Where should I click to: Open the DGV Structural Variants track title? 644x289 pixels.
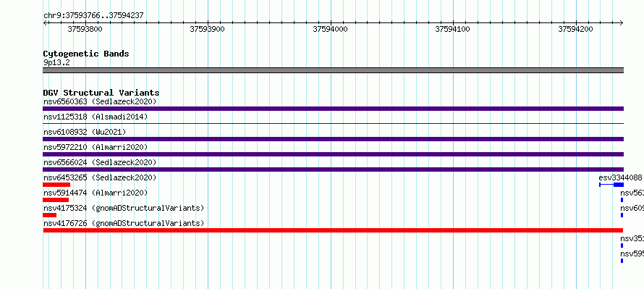pos(101,93)
